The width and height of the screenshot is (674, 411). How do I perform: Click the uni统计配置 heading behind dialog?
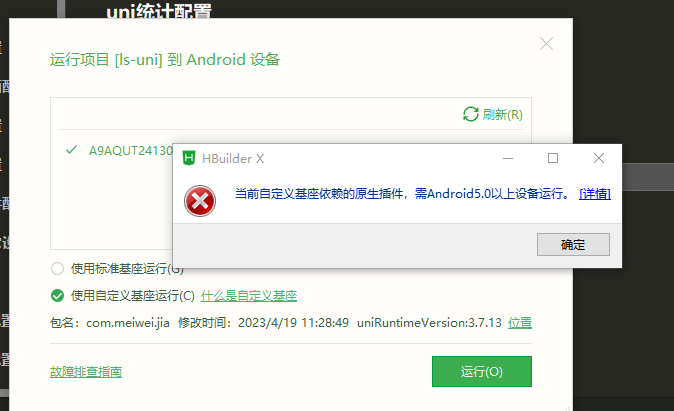[159, 10]
